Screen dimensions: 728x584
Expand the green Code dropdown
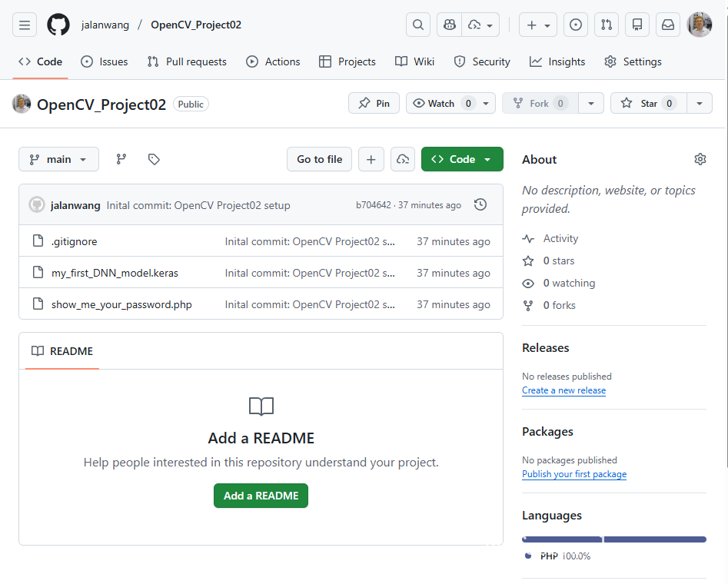pos(462,159)
